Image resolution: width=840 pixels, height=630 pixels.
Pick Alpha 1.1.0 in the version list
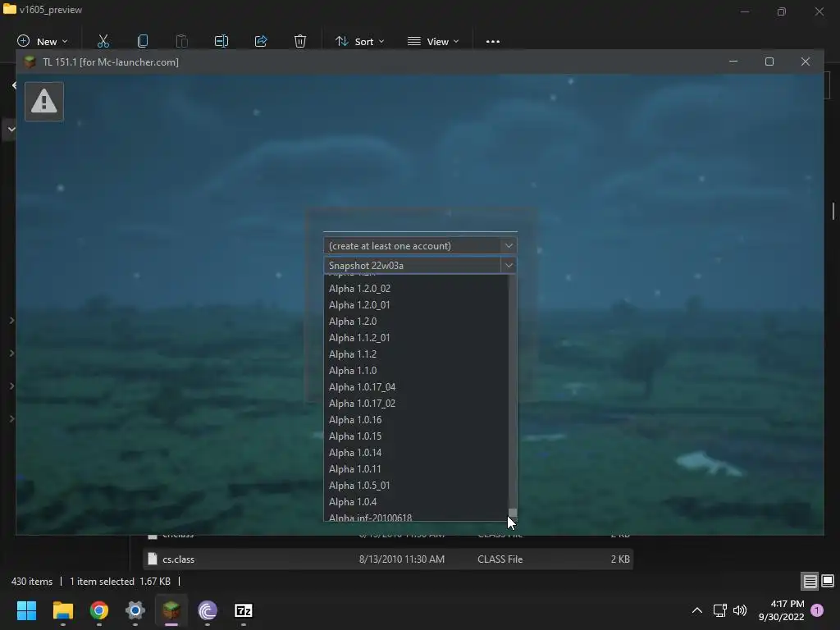click(x=416, y=371)
